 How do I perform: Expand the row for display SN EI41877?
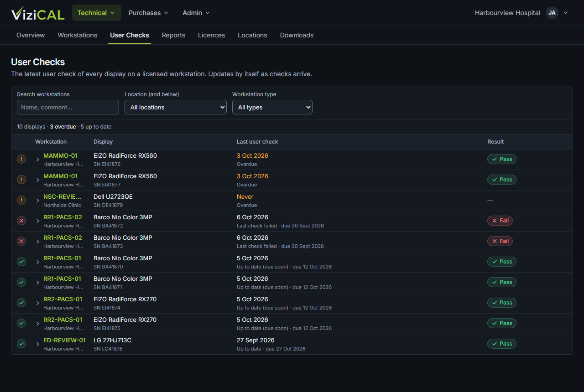[38, 180]
